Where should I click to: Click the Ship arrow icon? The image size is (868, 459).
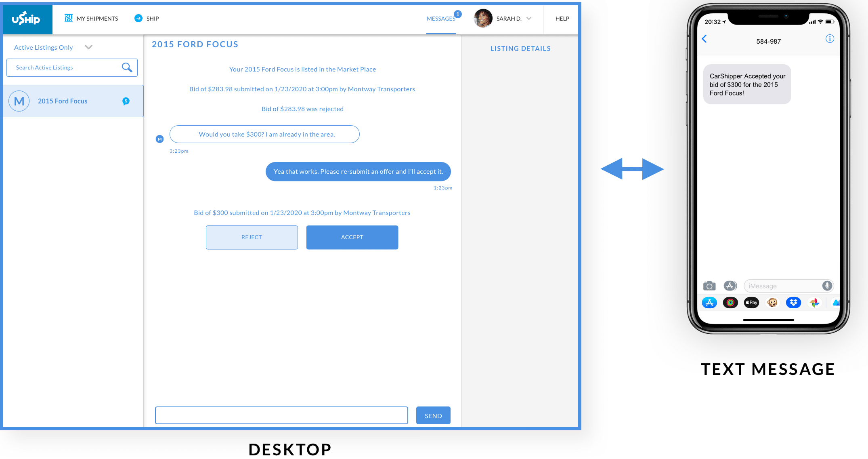[x=138, y=18]
